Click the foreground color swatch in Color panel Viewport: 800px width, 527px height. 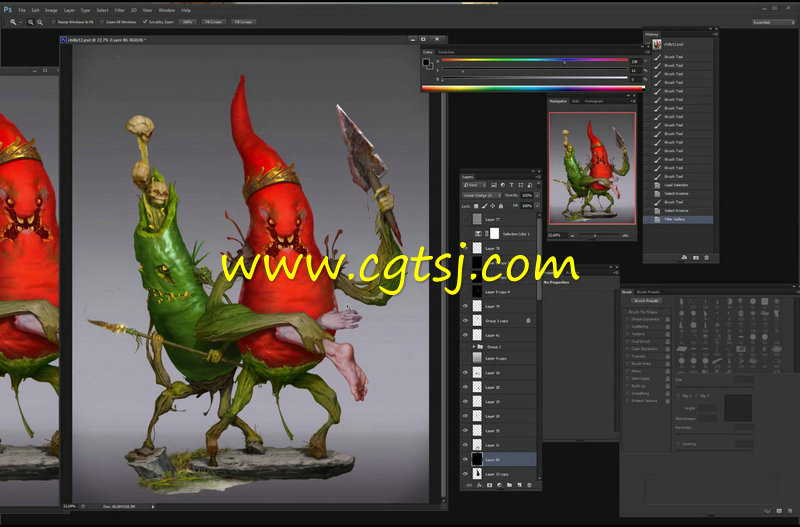426,62
